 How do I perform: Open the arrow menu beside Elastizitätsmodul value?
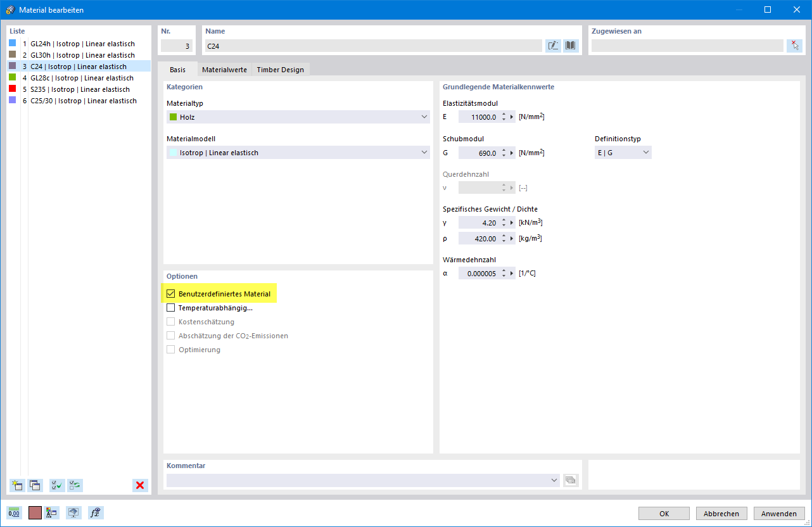coord(512,117)
